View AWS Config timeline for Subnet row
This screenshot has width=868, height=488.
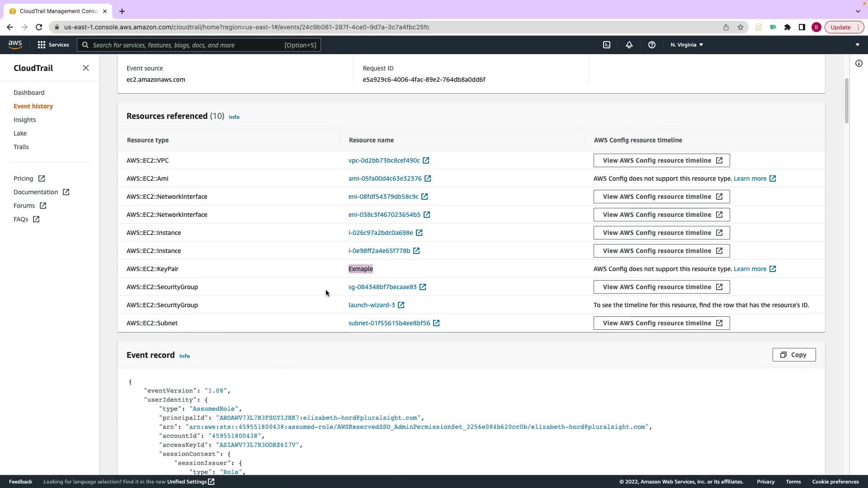click(661, 323)
